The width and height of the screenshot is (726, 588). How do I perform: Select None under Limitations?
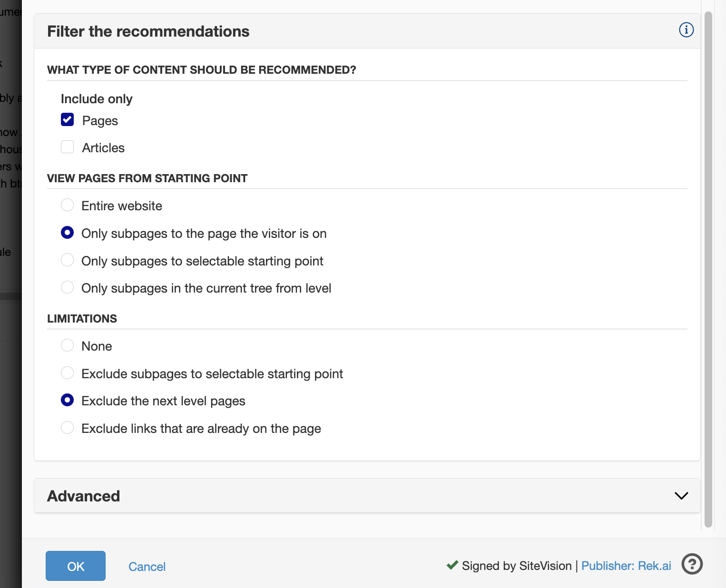68,345
